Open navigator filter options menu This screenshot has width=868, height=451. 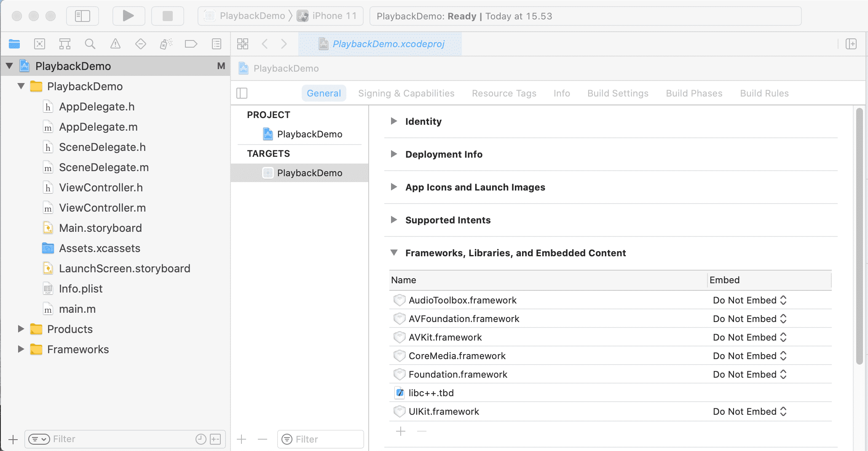pos(39,439)
